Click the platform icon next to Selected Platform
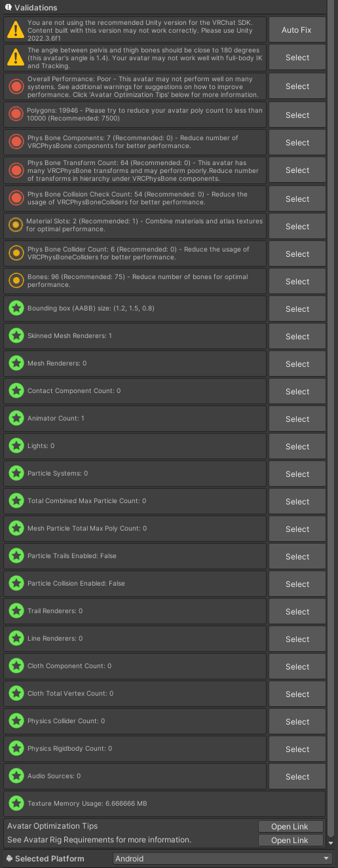This screenshot has width=338, height=868. click(9, 858)
